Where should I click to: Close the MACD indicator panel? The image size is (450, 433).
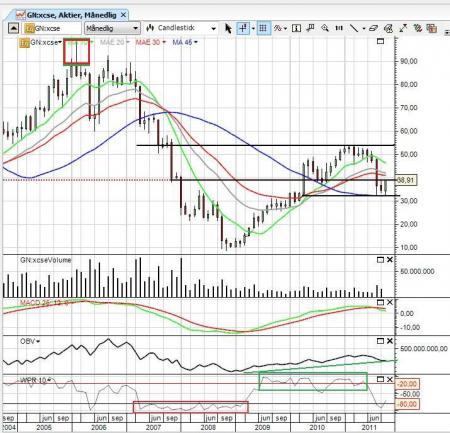[x=389, y=302]
